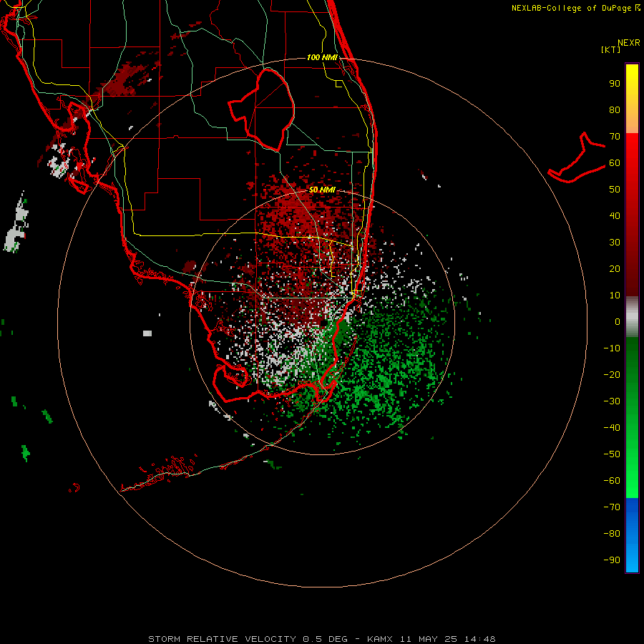This screenshot has height=644, width=644.
Task: Click the 70 value on the velocity scale
Action: coord(615,137)
